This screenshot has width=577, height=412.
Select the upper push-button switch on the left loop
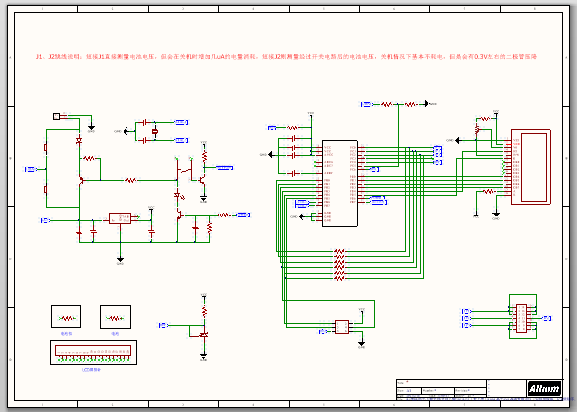[46, 148]
